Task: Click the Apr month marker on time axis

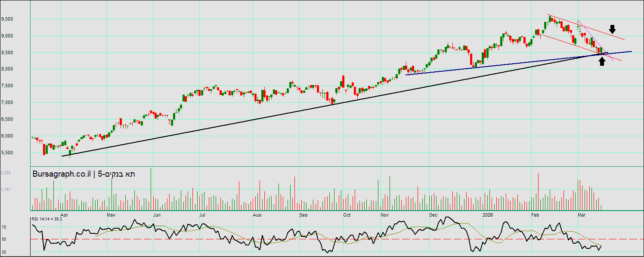Action: (x=64, y=214)
